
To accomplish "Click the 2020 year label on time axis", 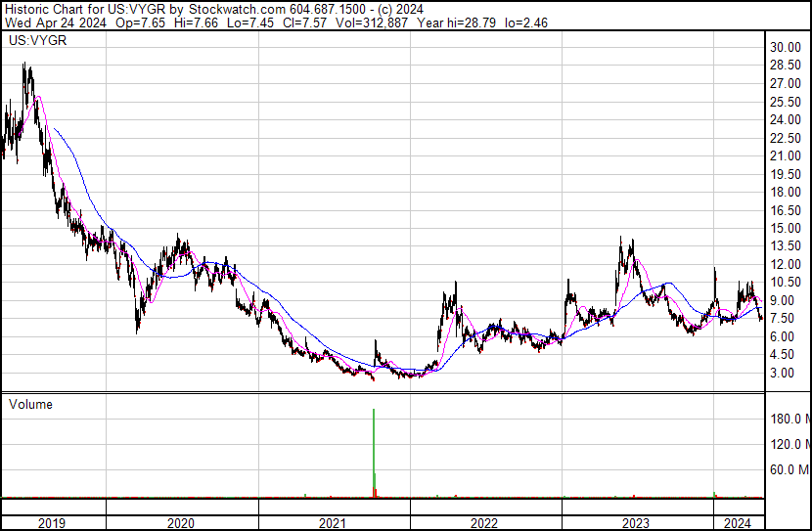I will [181, 523].
